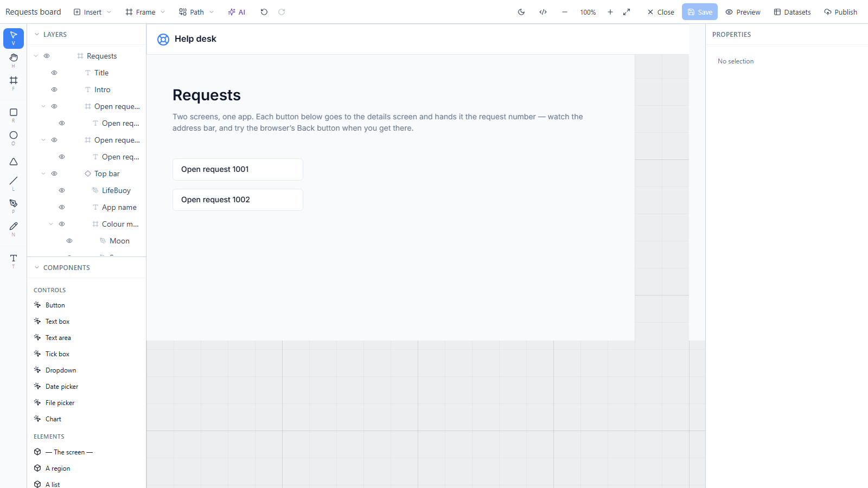Select the Date picker component
Screen dimensions: 868x488
point(86,387)
